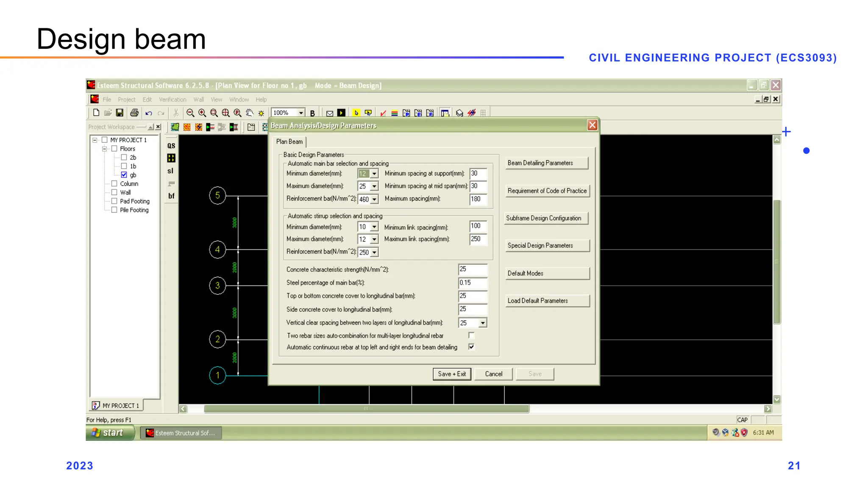Click the red checkmark icon
868x488 pixels.
pyautogui.click(x=383, y=113)
